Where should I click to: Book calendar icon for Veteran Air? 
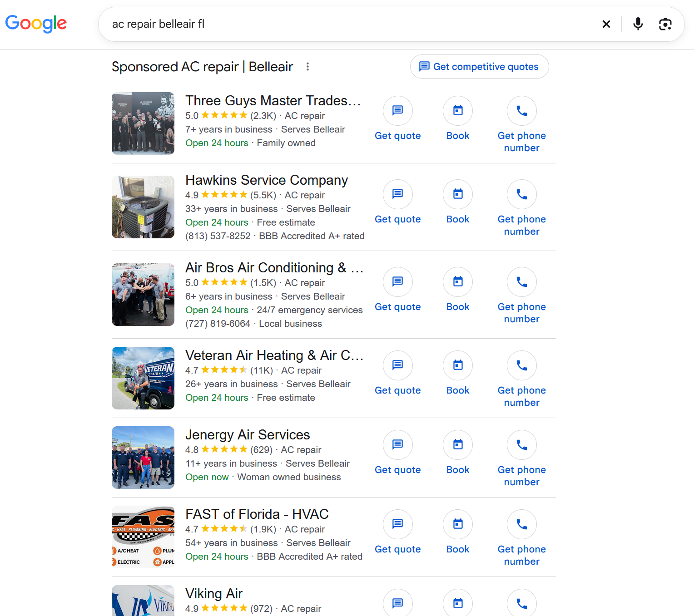[458, 365]
